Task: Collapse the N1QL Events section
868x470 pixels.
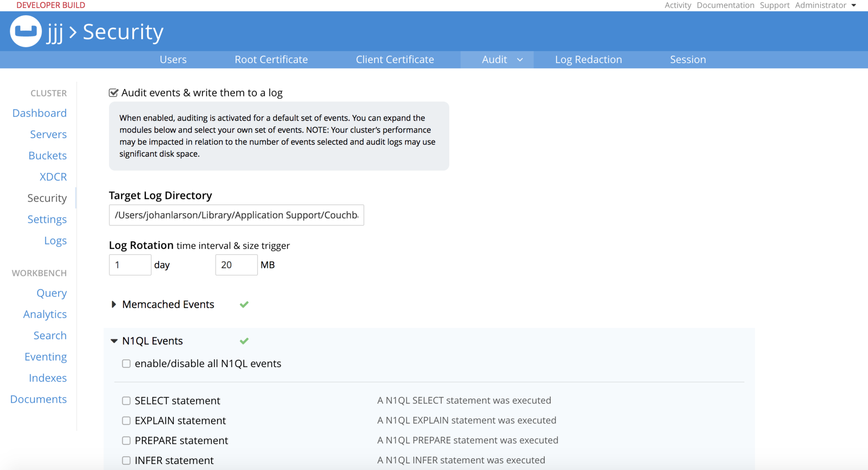Action: [113, 341]
